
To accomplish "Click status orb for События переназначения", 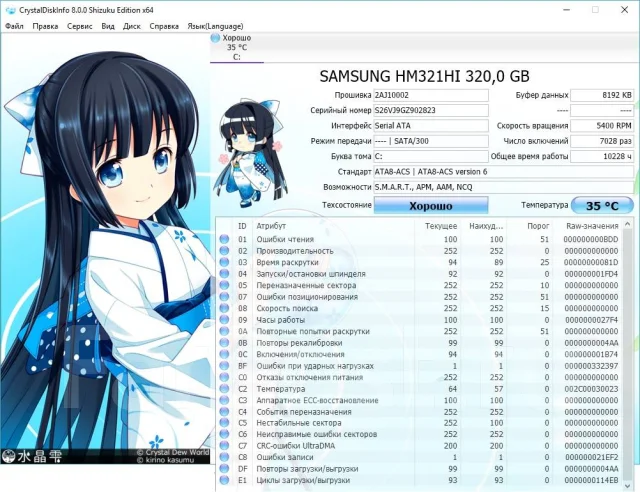I will [x=224, y=412].
